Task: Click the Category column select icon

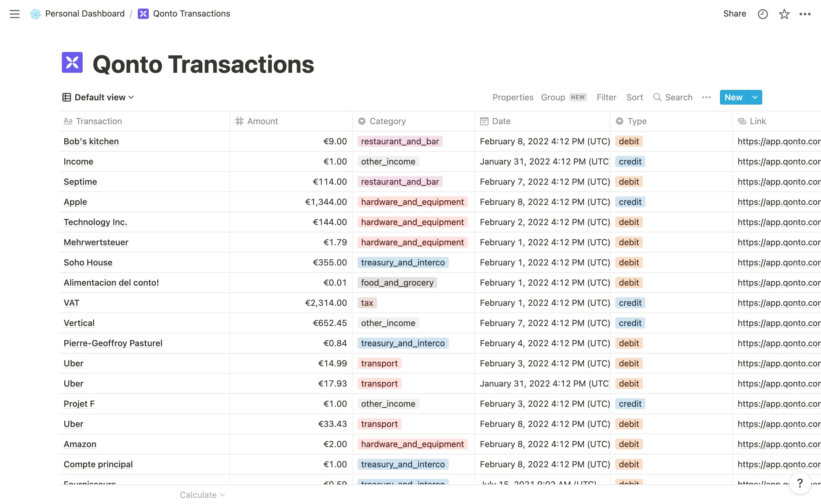Action: pos(362,121)
